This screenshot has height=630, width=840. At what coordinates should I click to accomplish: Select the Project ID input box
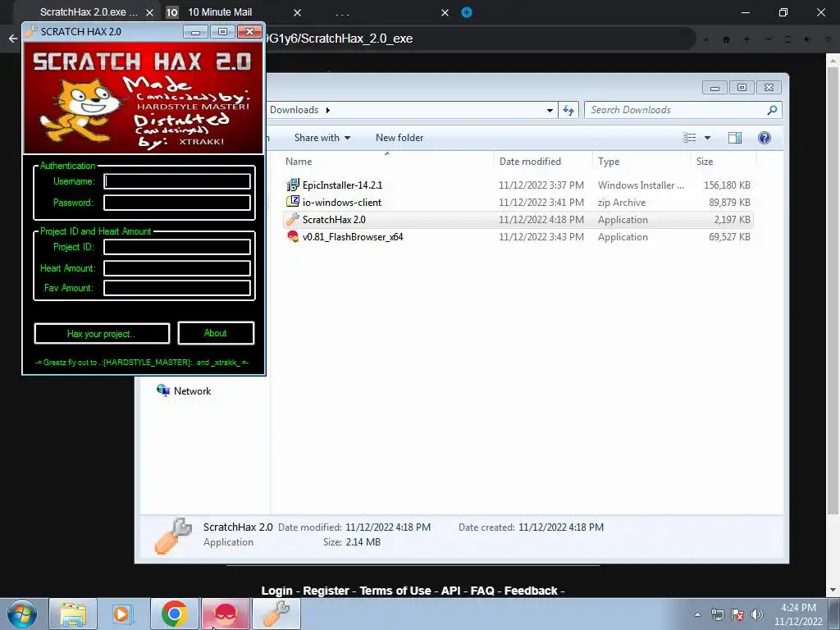pyautogui.click(x=177, y=247)
